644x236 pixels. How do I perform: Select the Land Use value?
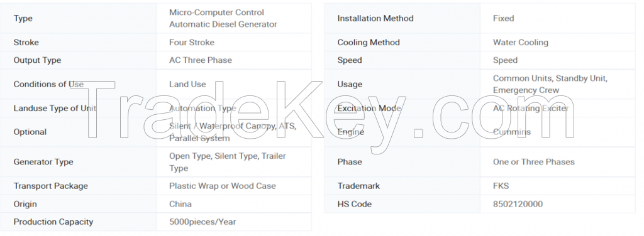[187, 84]
